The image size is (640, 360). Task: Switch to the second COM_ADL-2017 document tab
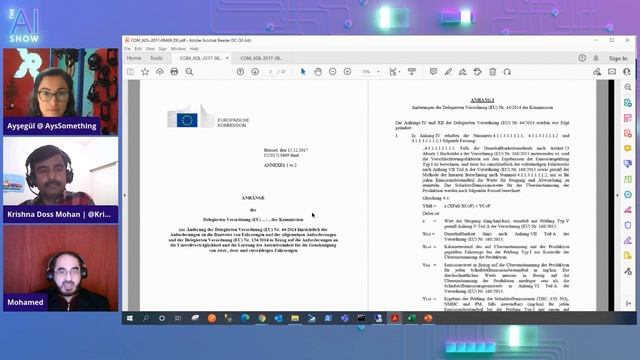coord(262,58)
